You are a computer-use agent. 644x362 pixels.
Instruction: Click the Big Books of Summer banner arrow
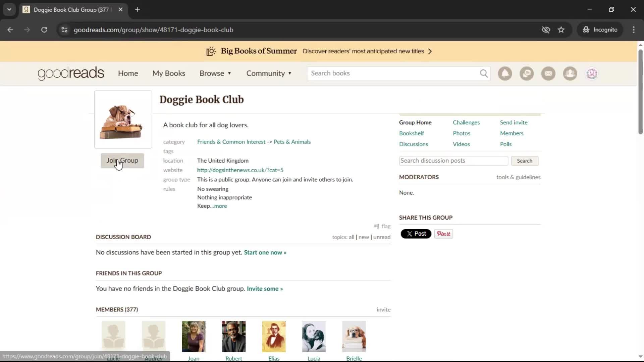click(x=430, y=51)
